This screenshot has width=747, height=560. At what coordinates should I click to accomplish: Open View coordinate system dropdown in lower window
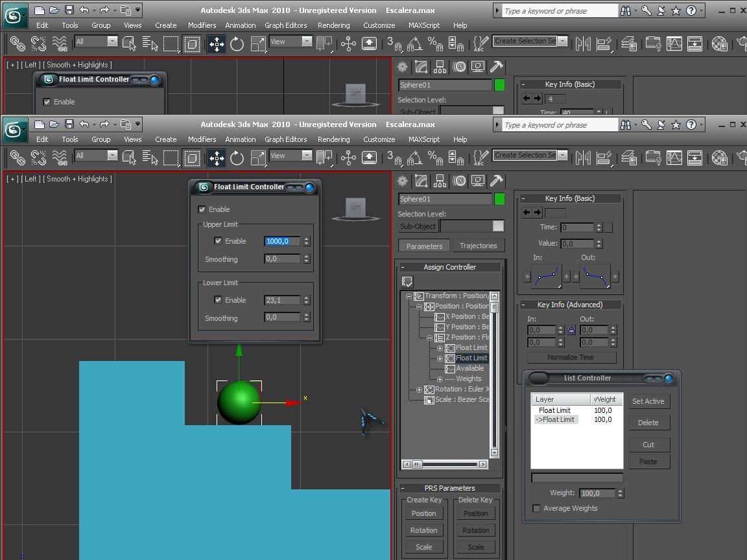307,156
